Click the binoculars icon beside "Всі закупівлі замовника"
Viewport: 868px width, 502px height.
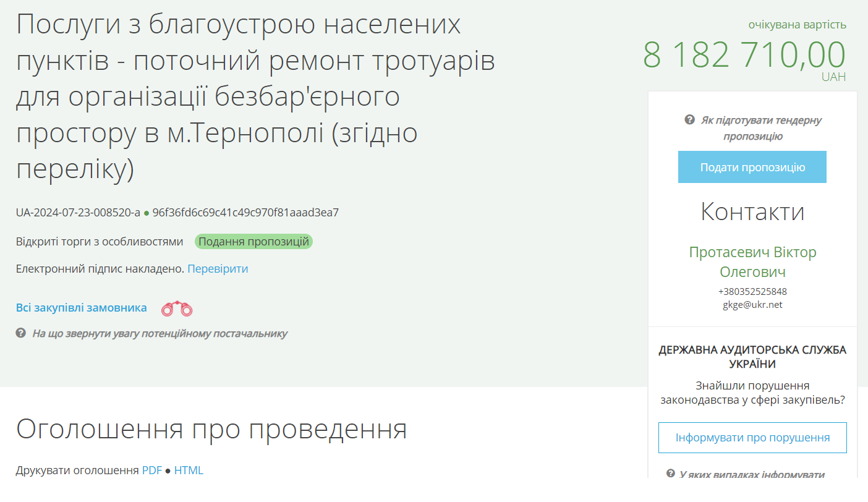pyautogui.click(x=176, y=307)
